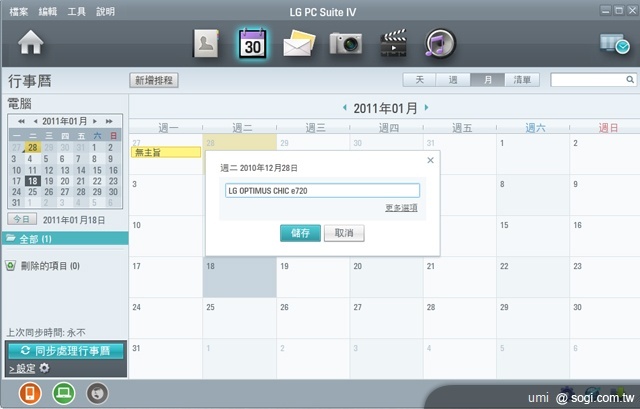The height and width of the screenshot is (409, 640).
Task: Select day 8 in main calendar grid
Action: pyautogui.click(x=533, y=195)
